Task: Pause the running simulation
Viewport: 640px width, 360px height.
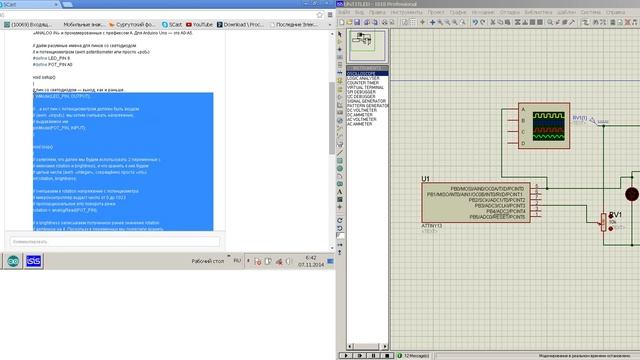Action: (x=373, y=356)
